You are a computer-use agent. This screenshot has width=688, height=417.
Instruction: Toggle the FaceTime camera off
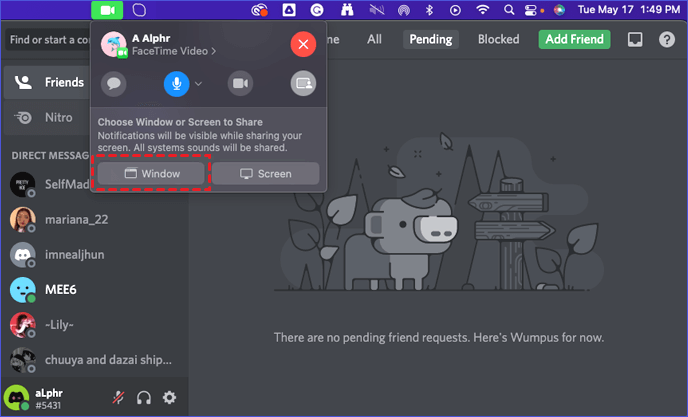(x=240, y=83)
